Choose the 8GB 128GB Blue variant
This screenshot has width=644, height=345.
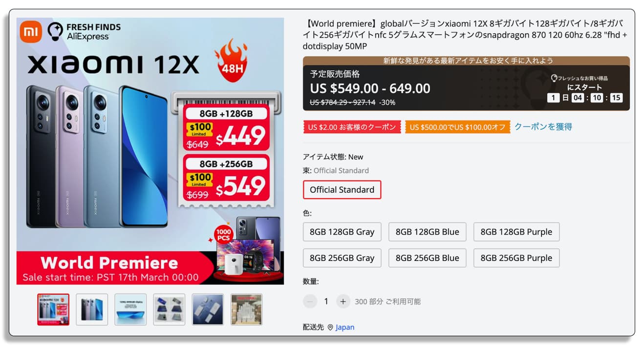click(428, 232)
